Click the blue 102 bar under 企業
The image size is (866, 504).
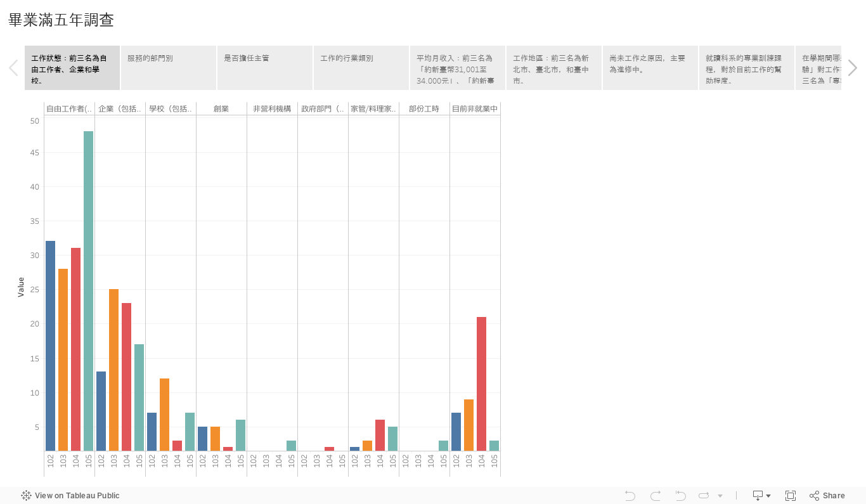point(101,411)
